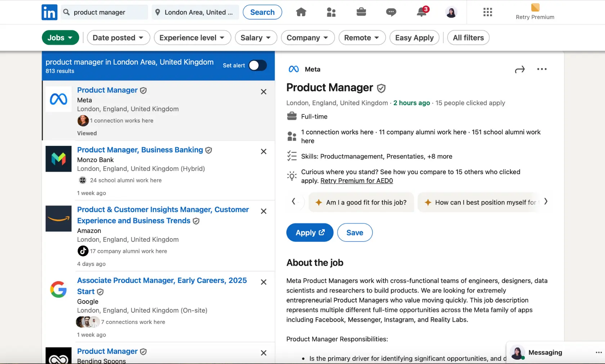Dismiss the Google Associate Product Manager card
Viewport: 605px width, 364px height.
(264, 282)
